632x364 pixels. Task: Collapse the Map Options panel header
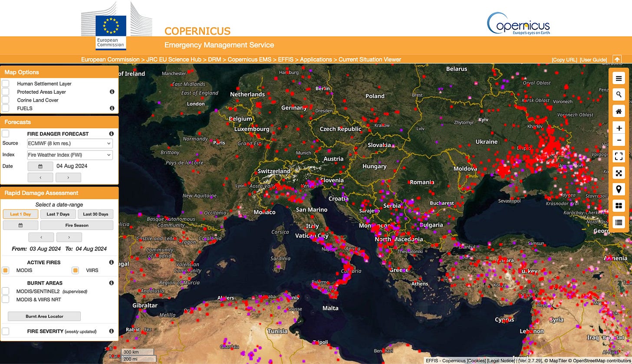pyautogui.click(x=59, y=72)
